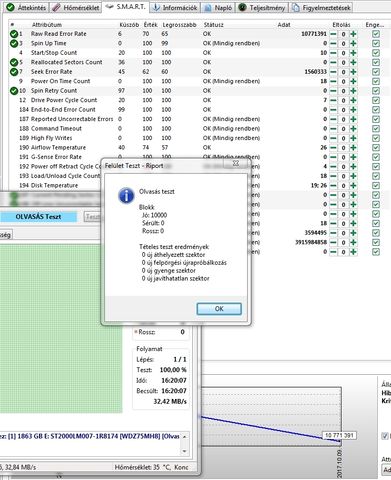Switch to the Hőmérséklet tab

point(76,7)
